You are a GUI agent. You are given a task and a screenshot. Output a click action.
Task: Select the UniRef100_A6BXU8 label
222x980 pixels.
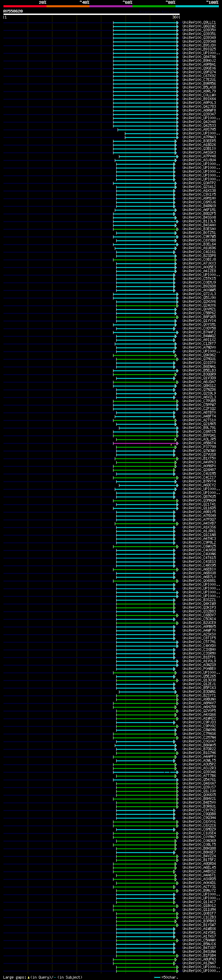199,573
